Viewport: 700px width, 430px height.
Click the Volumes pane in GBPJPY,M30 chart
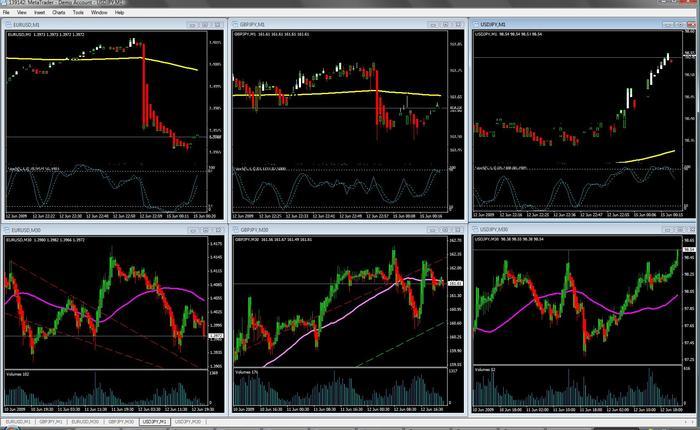(340, 387)
